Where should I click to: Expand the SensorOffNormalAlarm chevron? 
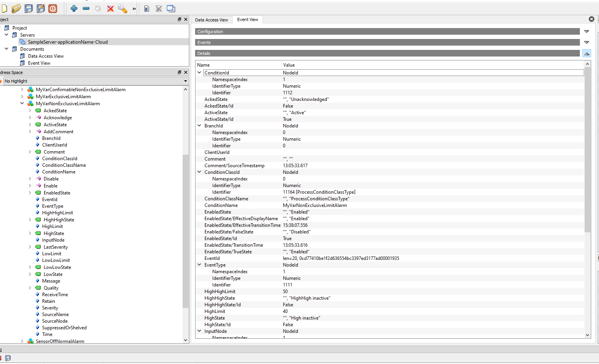pyautogui.click(x=22, y=341)
